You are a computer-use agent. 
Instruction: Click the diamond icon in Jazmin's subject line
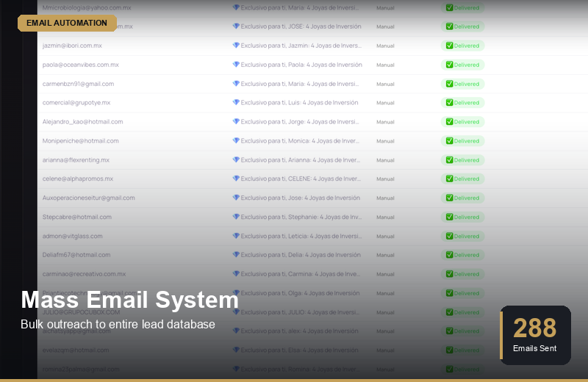point(236,46)
